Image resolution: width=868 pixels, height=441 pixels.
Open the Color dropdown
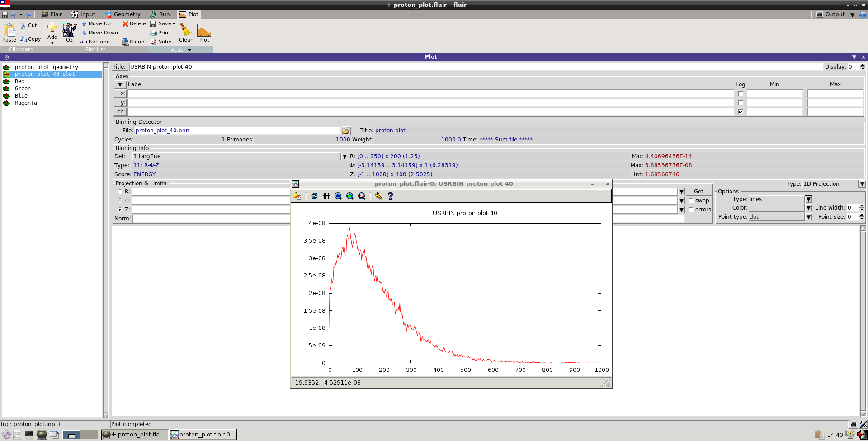tap(808, 208)
